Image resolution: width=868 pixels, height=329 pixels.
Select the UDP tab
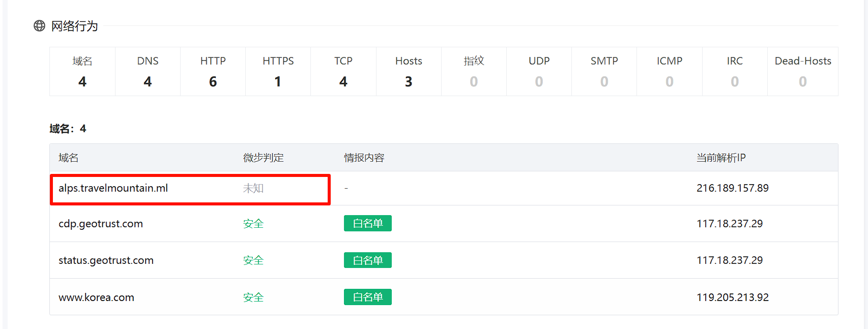click(539, 71)
